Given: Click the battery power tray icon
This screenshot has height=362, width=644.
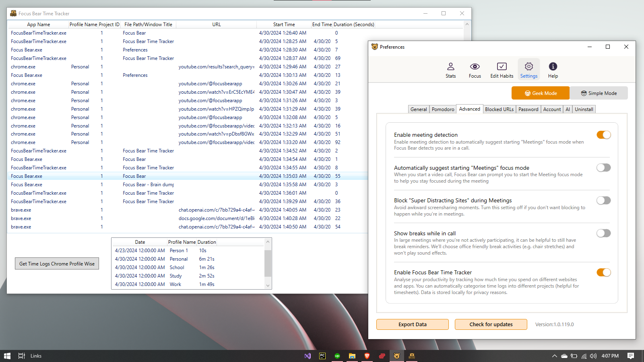Looking at the screenshot, I should pos(574,356).
